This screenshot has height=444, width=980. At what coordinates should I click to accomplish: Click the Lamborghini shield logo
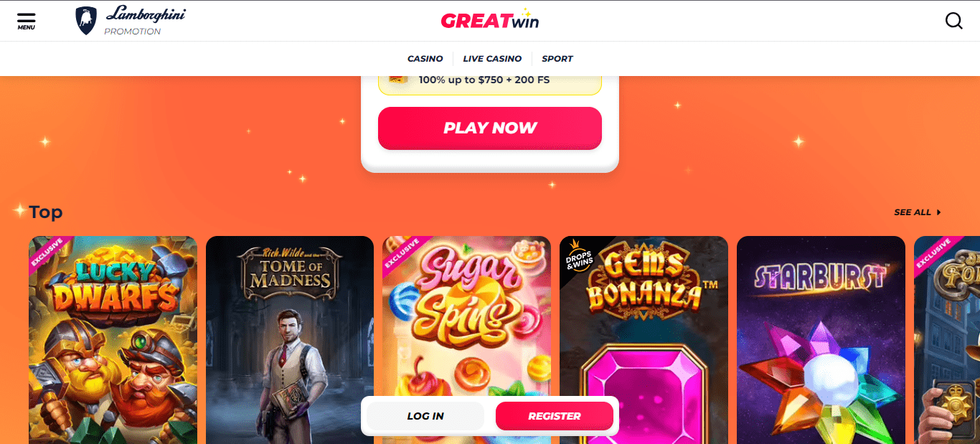[86, 21]
